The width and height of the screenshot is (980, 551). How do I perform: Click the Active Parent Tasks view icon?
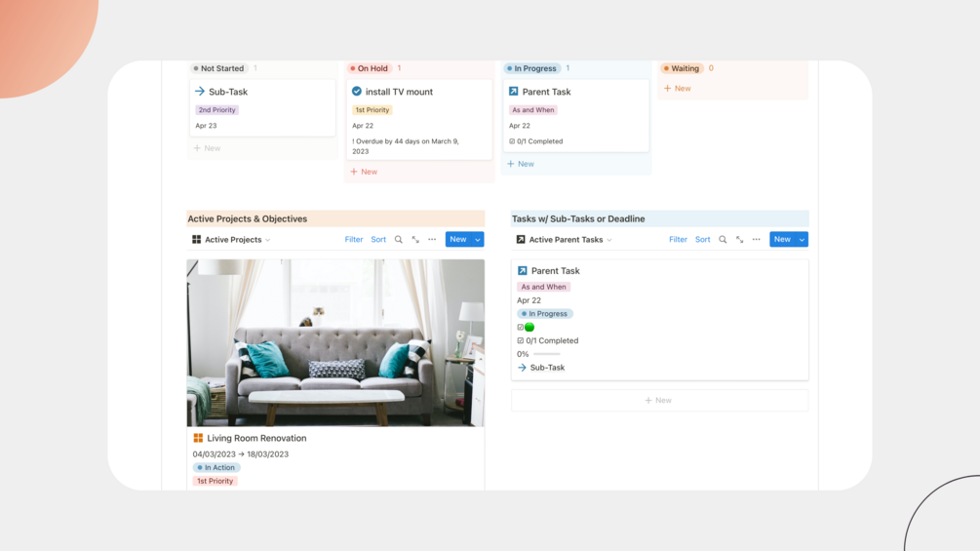521,239
